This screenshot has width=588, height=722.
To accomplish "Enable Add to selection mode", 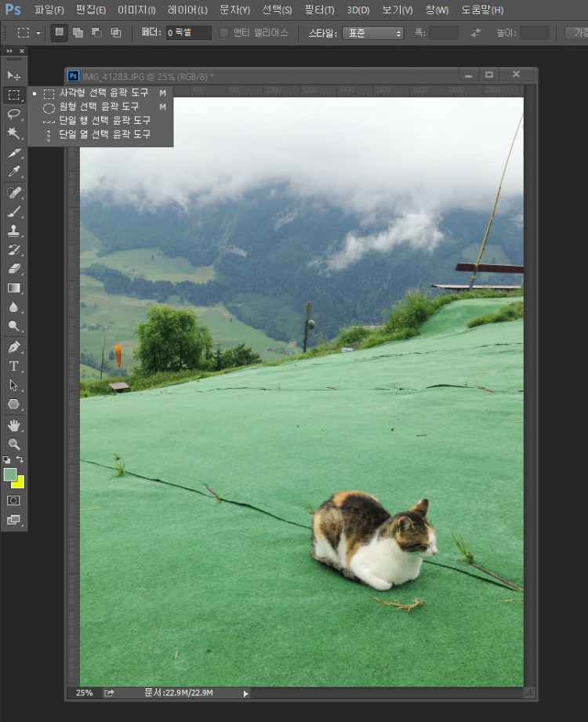I will click(78, 33).
